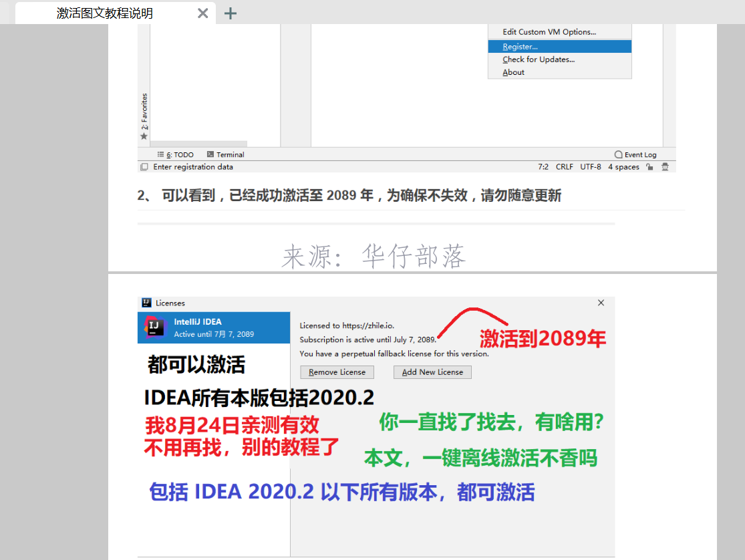Open the Terminal tool window
This screenshot has height=560, width=745.
[226, 154]
